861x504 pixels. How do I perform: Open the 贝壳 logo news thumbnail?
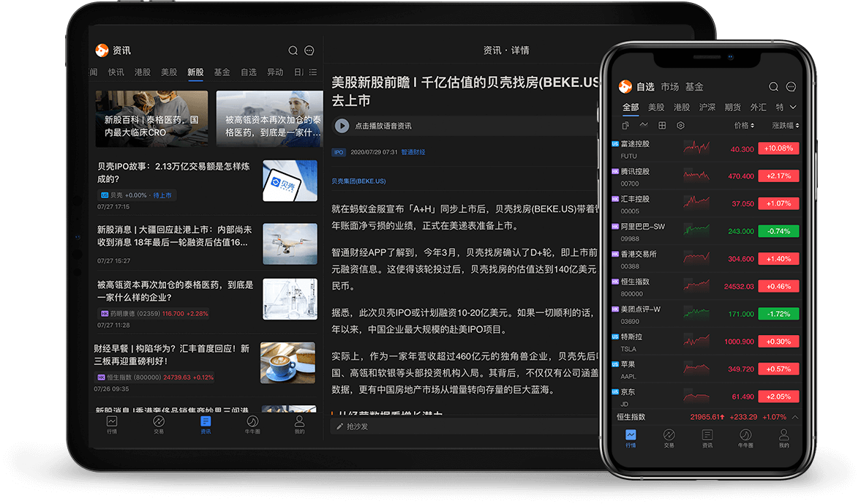coord(290,181)
